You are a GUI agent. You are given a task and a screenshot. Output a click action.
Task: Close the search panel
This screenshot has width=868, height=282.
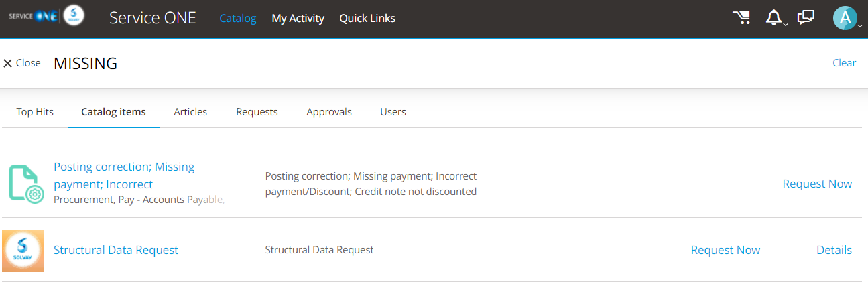21,63
